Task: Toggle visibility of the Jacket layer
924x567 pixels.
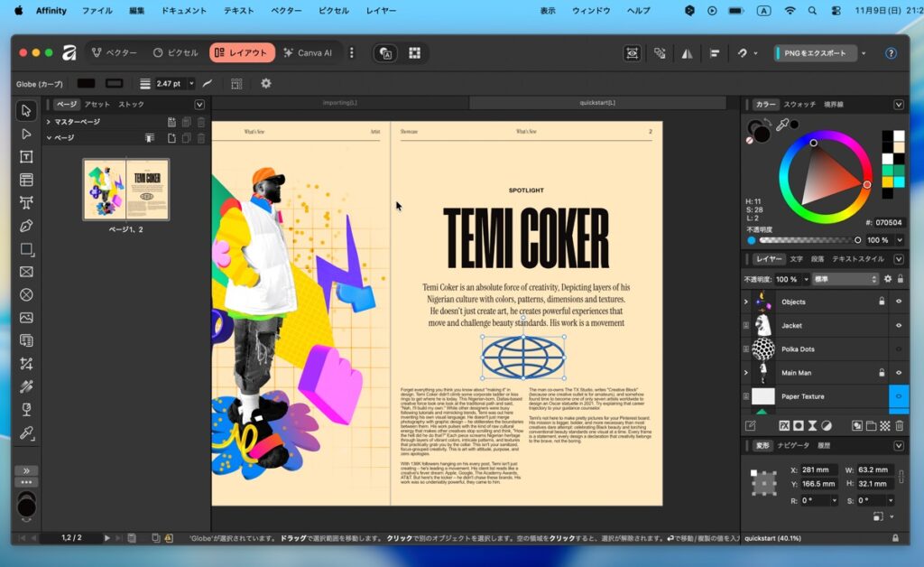Action: pos(899,325)
